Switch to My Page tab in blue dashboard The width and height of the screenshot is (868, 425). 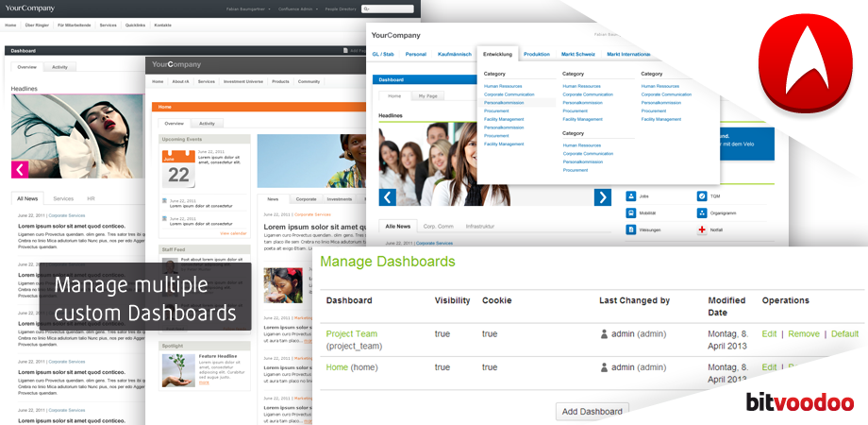427,95
